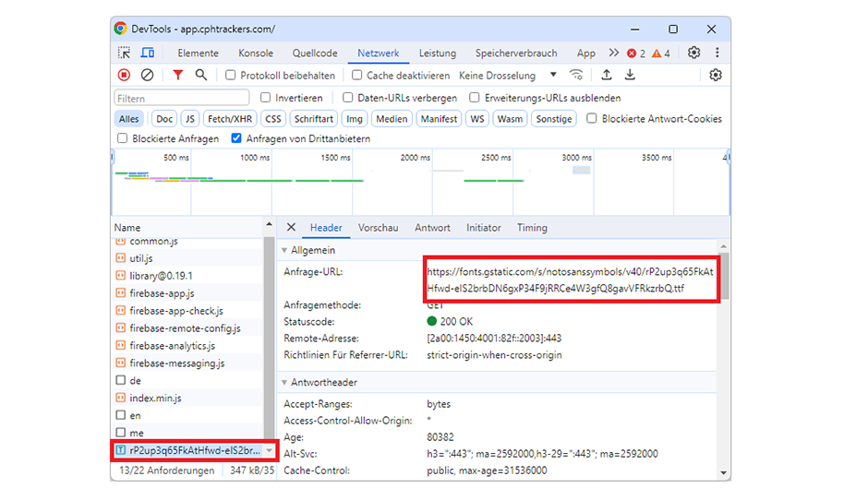This screenshot has height=488, width=868.
Task: Focus the Filtern text field
Action: tap(182, 98)
